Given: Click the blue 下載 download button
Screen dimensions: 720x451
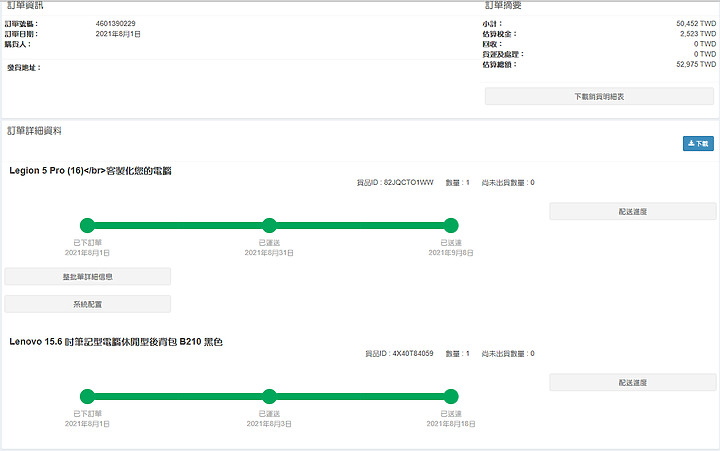Looking at the screenshot, I should click(698, 143).
